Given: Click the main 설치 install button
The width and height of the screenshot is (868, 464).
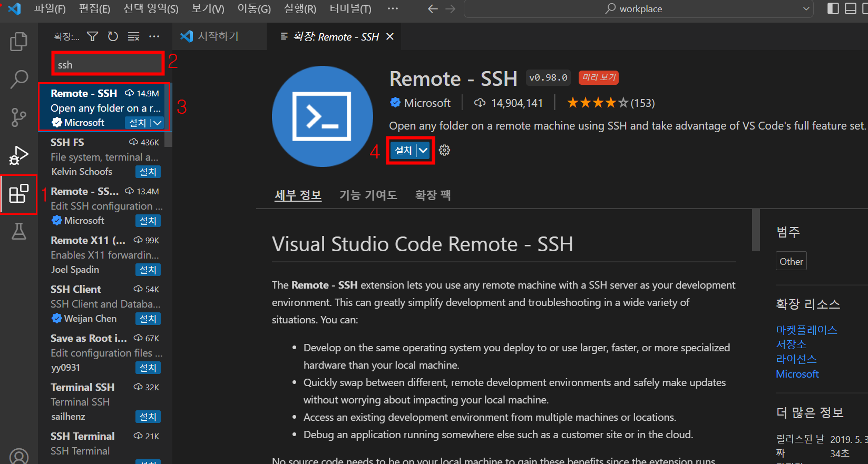Looking at the screenshot, I should click(403, 151).
